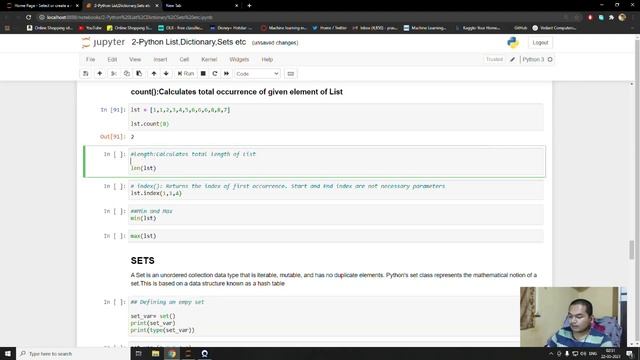Move selected cell up arrow icon
The image size is (640, 360).
pyautogui.click(x=154, y=73)
